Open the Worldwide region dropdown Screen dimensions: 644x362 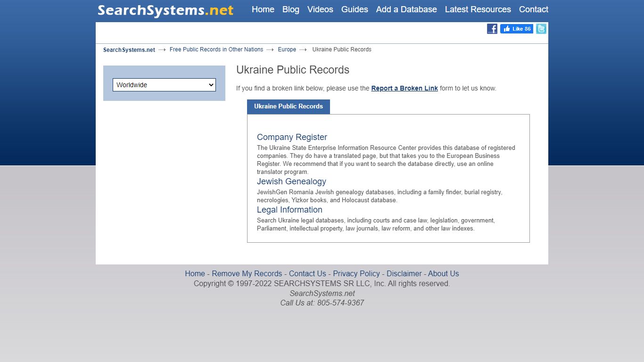tap(164, 85)
